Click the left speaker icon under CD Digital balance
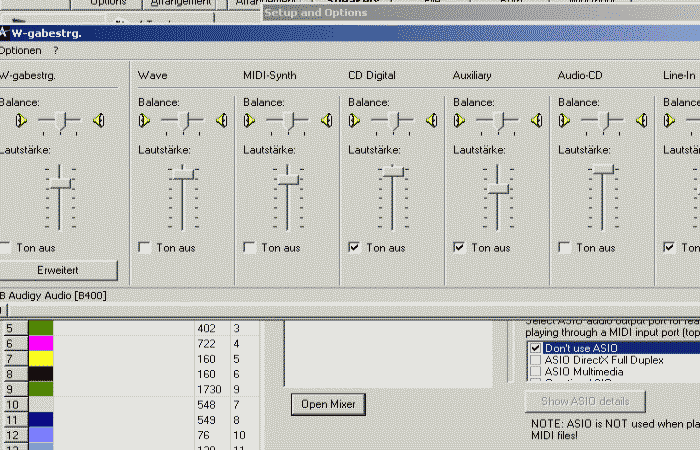 point(356,121)
